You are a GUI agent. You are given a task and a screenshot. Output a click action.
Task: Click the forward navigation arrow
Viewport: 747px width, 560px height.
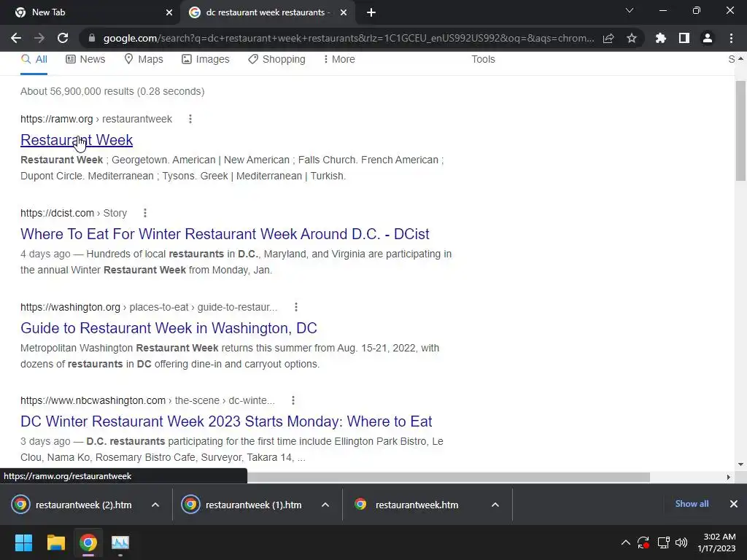(x=39, y=38)
